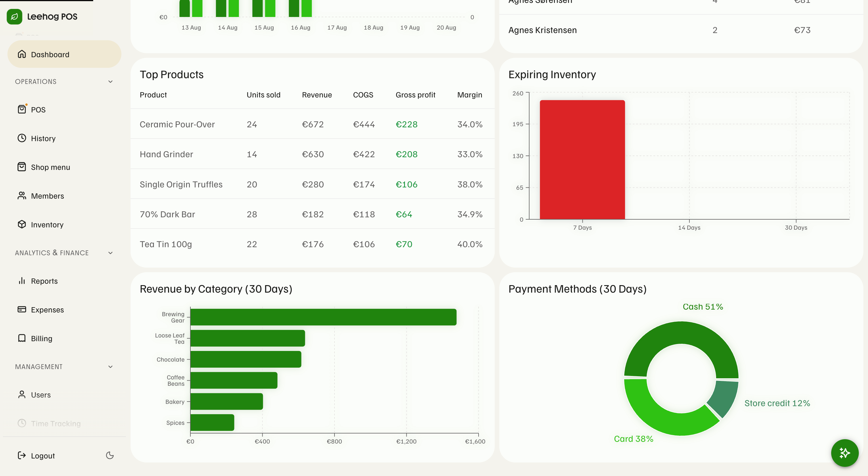
Task: Click the Units sold column header
Action: [263, 95]
